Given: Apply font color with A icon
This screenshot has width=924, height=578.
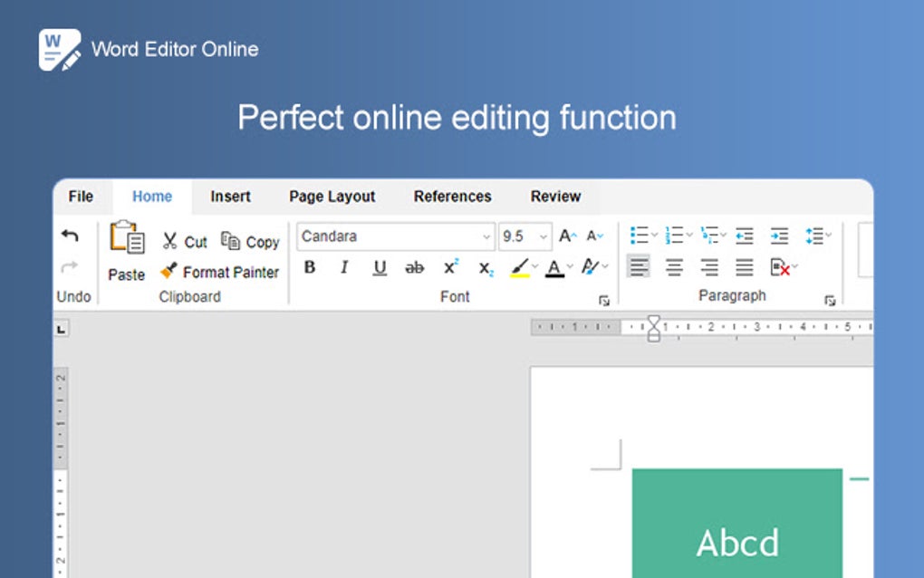Looking at the screenshot, I should (554, 269).
